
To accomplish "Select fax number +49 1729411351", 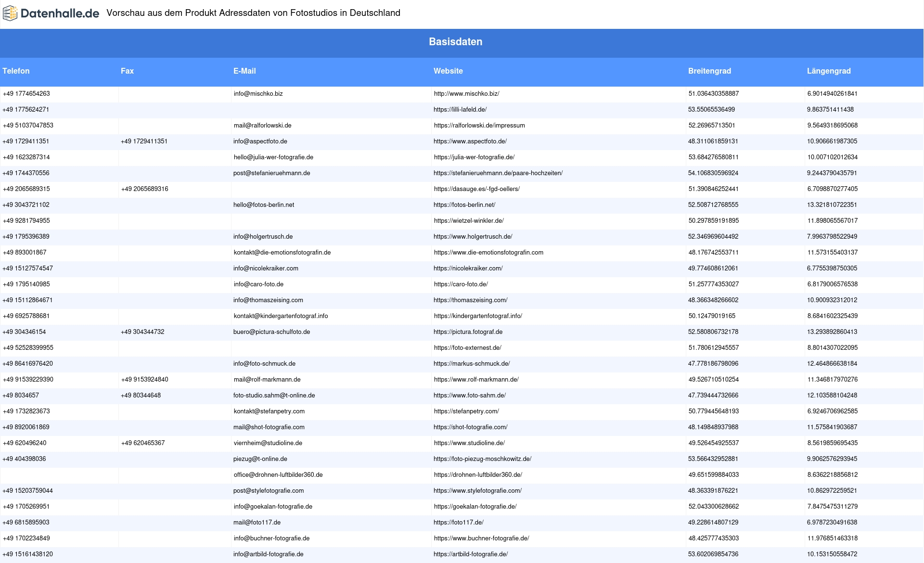I will click(x=144, y=141).
